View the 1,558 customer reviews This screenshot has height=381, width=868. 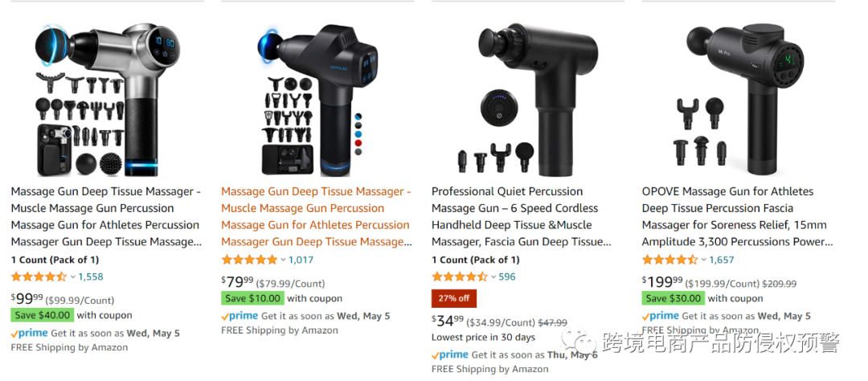(x=91, y=277)
